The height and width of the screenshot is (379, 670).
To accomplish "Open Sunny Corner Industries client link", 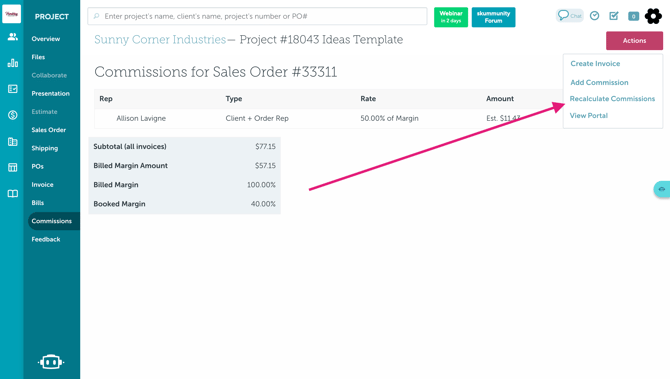I will coord(160,40).
